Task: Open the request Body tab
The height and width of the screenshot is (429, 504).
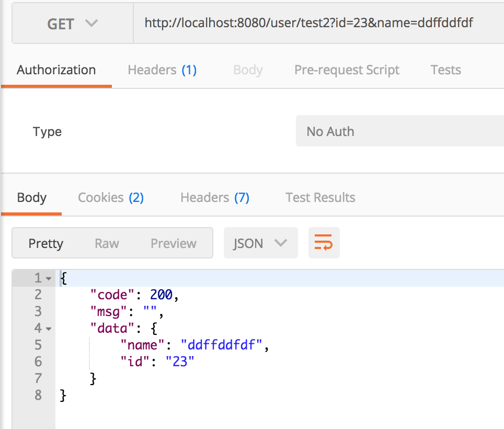Action: point(248,70)
